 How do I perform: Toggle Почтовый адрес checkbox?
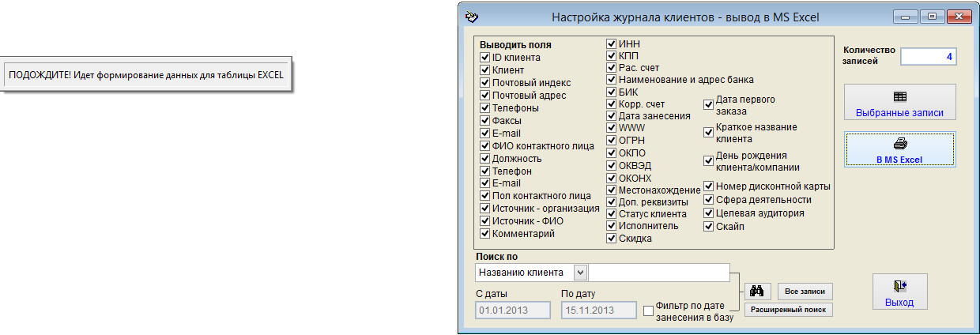(x=485, y=96)
